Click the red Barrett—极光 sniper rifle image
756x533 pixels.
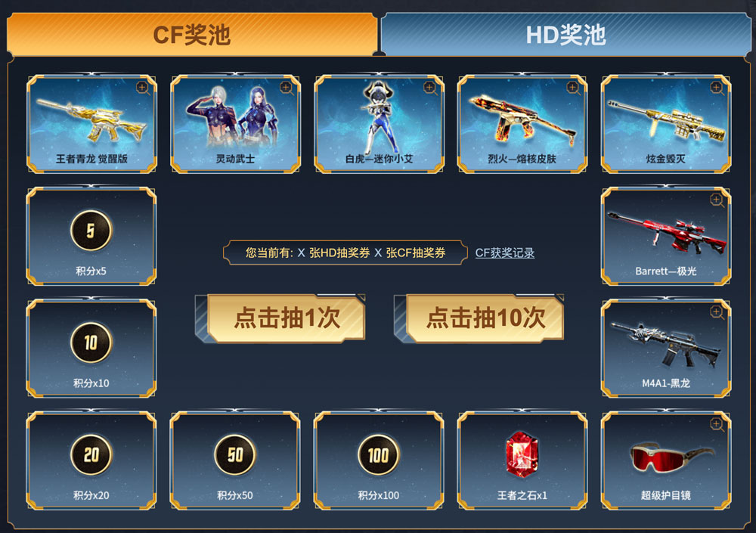point(667,233)
